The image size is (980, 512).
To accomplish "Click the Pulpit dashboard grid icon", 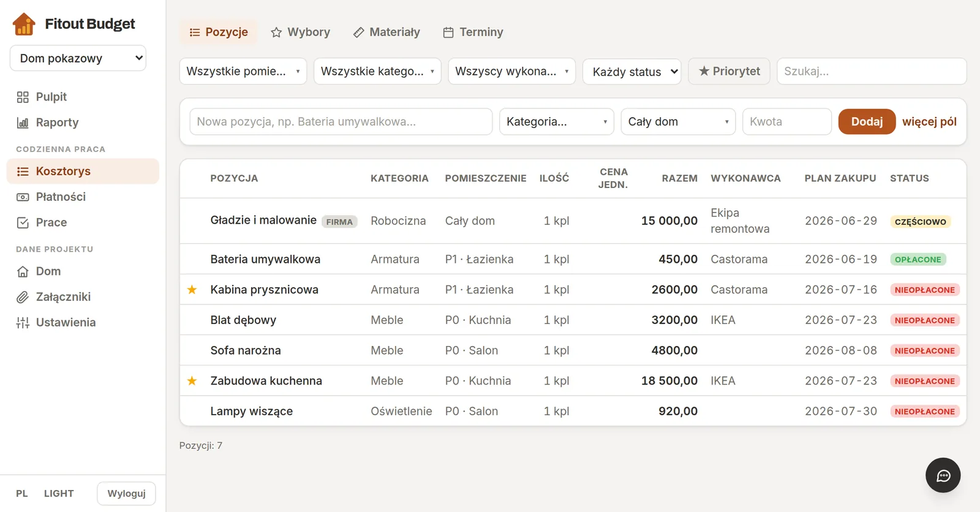I will (23, 97).
